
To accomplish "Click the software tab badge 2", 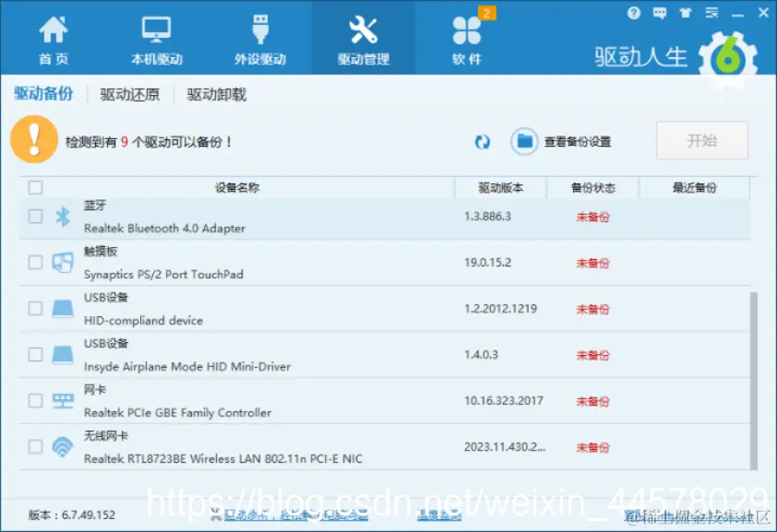I will coord(486,13).
